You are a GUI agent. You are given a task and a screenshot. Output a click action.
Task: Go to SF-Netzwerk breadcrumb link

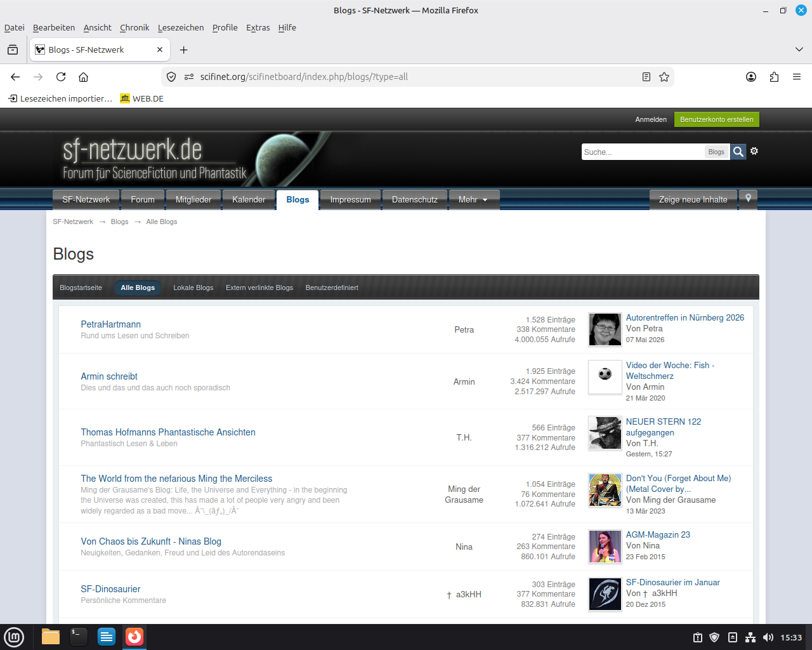click(73, 222)
